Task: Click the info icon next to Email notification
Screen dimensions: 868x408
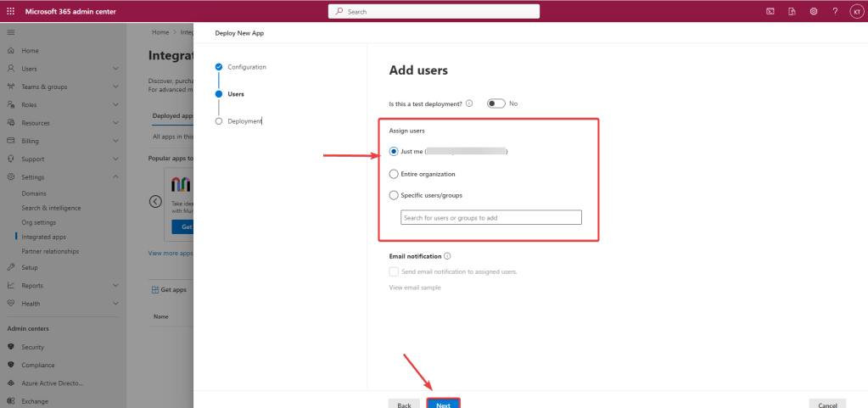Action: pos(447,255)
